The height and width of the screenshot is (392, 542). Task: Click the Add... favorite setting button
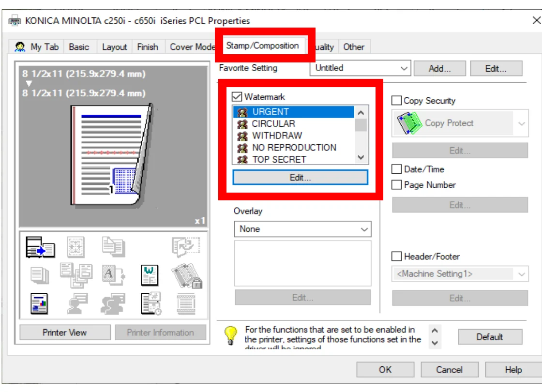440,68
